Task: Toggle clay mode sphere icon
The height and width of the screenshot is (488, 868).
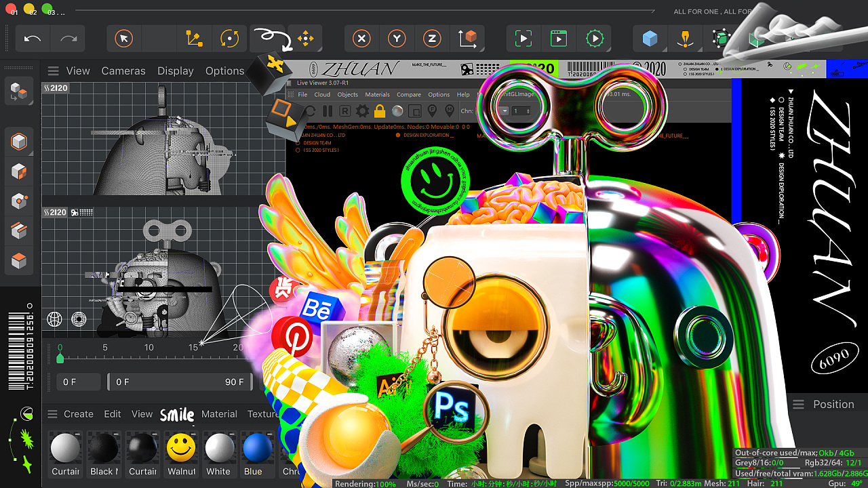Action: pyautogui.click(x=397, y=111)
